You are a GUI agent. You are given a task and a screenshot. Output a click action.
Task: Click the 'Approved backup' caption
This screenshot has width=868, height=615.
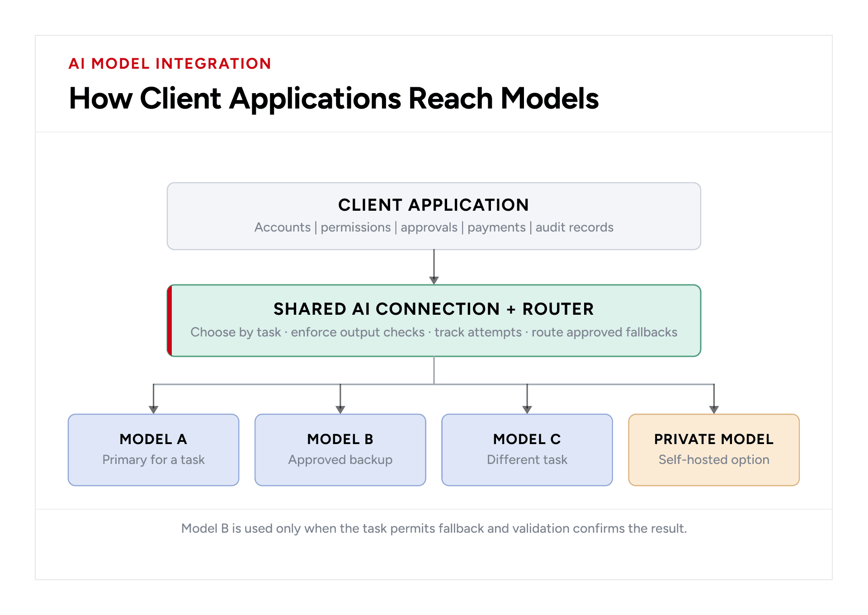point(340,460)
